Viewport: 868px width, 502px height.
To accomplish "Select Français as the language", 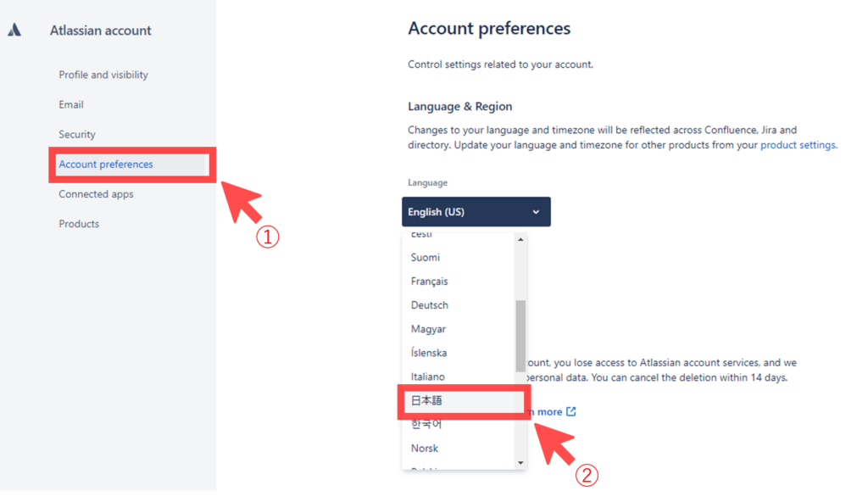I will (430, 282).
